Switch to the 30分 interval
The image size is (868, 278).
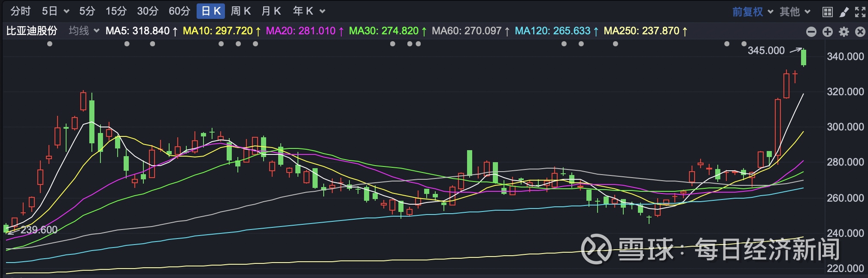148,11
